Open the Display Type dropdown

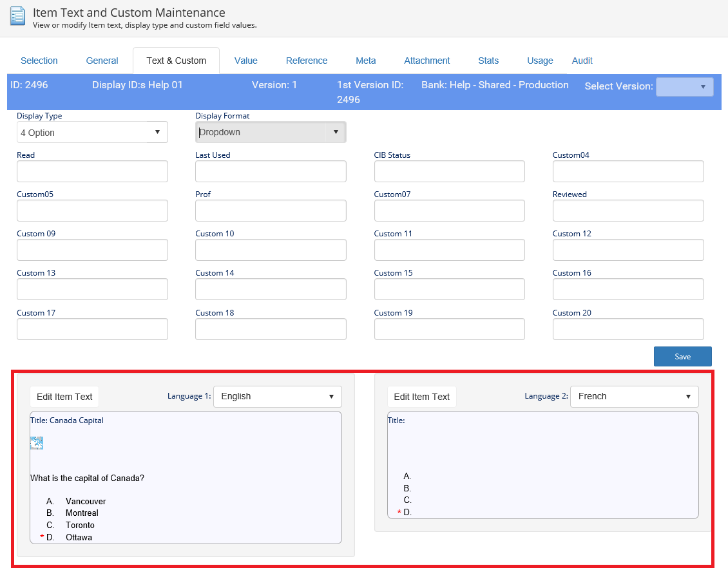click(x=92, y=132)
